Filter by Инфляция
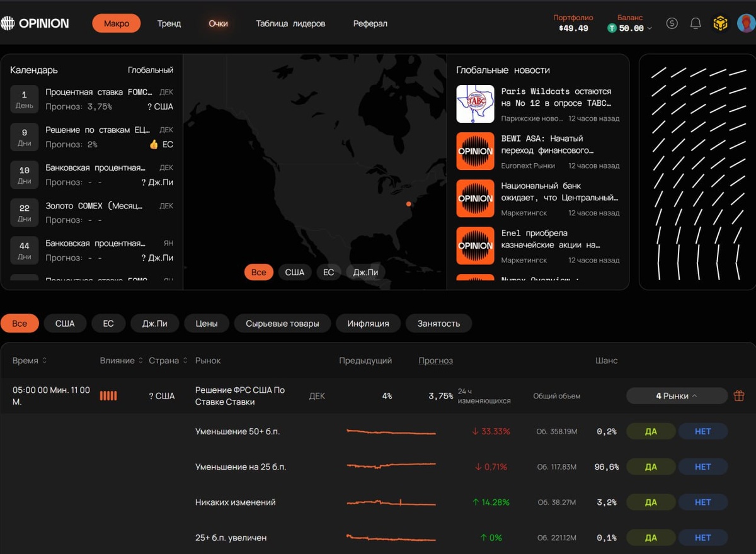This screenshot has width=756, height=554. point(368,324)
